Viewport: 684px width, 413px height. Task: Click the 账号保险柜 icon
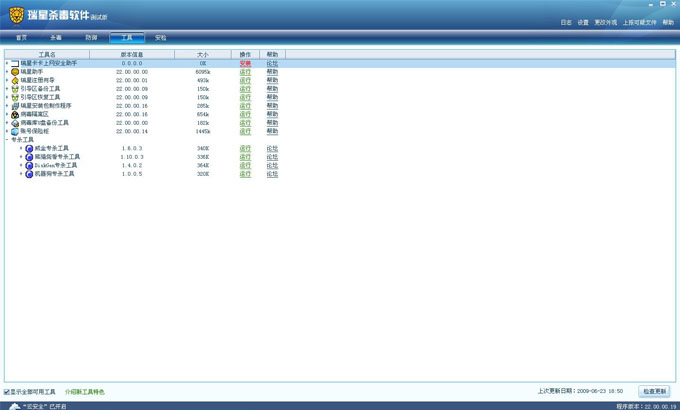click(15, 131)
